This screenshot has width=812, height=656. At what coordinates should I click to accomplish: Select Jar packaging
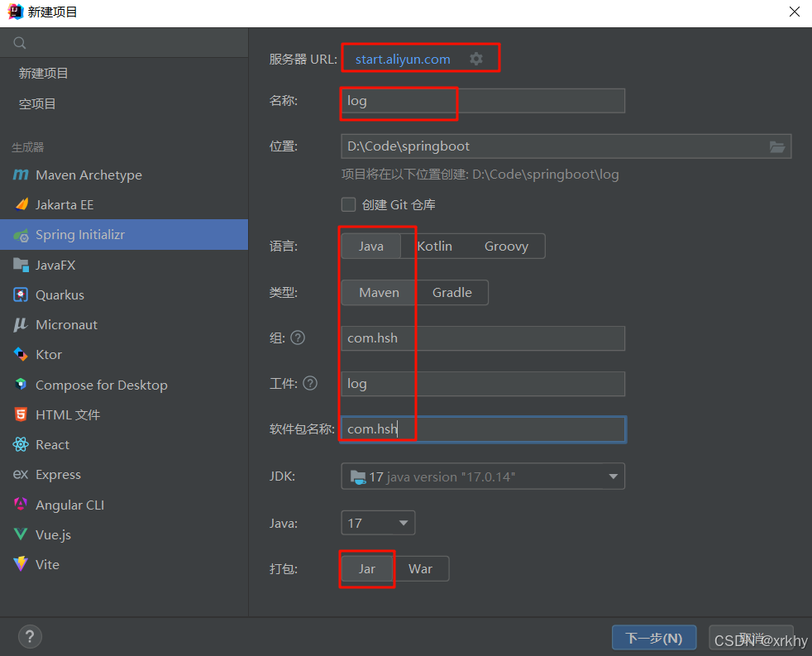coord(366,569)
